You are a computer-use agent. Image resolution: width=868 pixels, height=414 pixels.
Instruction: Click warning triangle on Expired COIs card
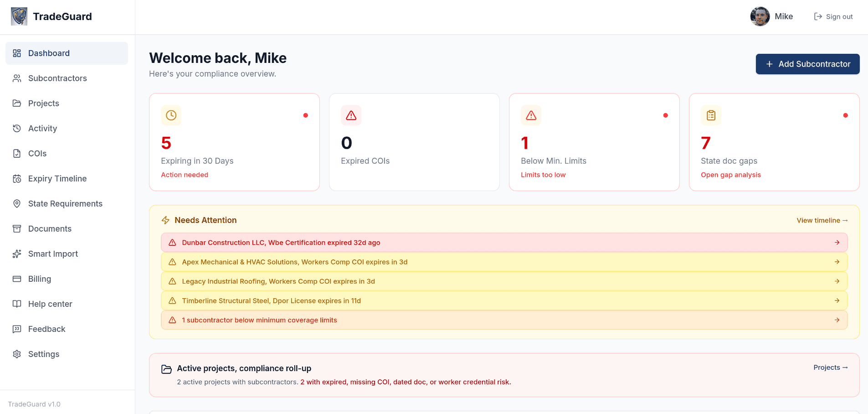coord(351,115)
